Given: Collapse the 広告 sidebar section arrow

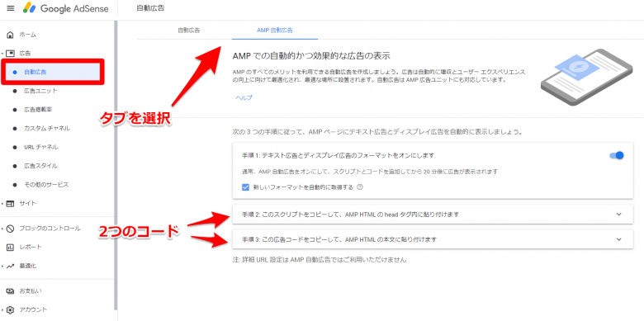Looking at the screenshot, I should [x=2, y=54].
